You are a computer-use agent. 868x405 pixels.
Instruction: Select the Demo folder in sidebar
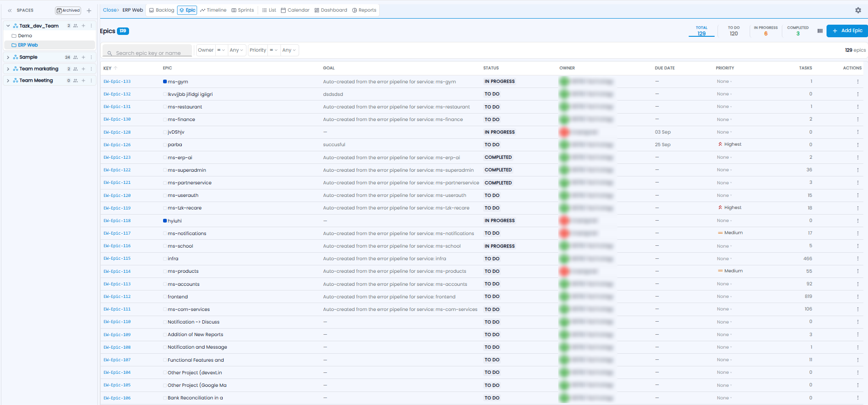25,36
